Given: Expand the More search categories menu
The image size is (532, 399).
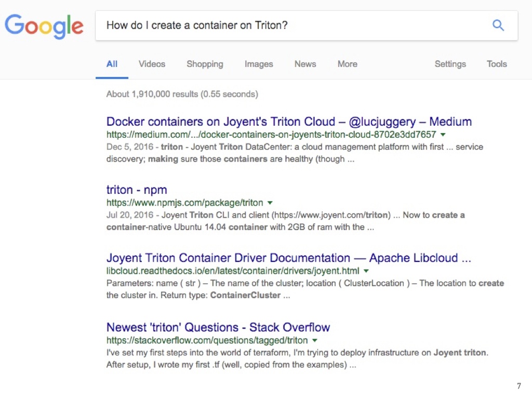Looking at the screenshot, I should point(348,64).
